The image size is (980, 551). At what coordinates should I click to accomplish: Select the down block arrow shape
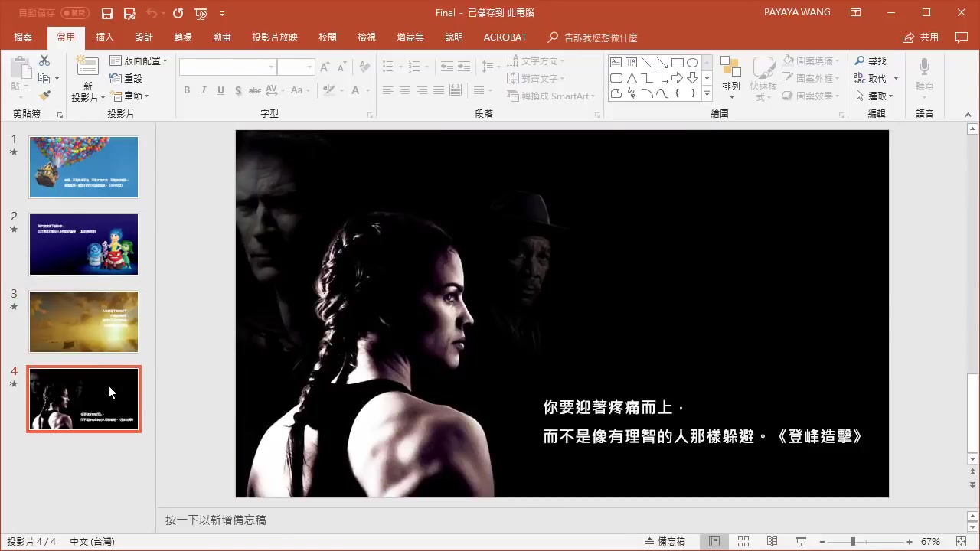pyautogui.click(x=693, y=78)
